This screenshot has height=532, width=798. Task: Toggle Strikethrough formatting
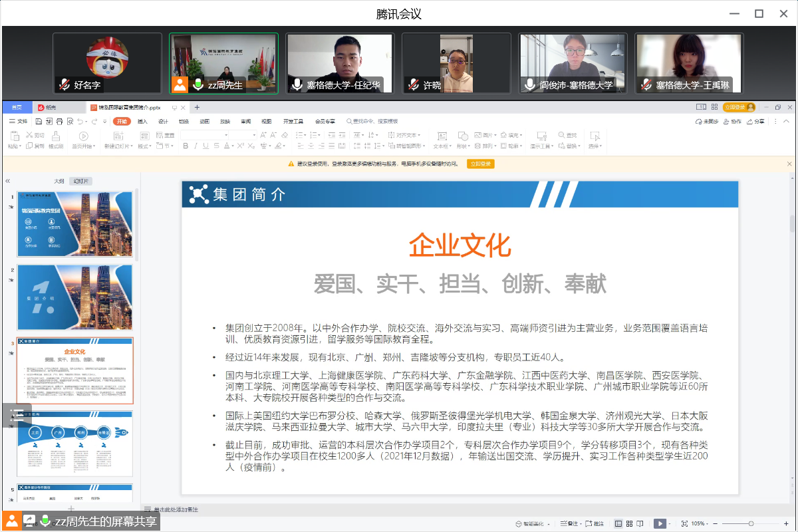tap(217, 146)
